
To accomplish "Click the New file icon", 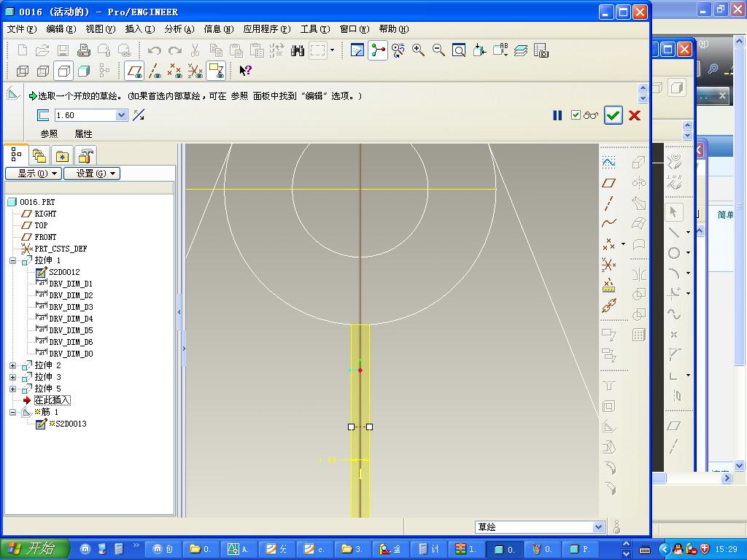I will point(22,50).
